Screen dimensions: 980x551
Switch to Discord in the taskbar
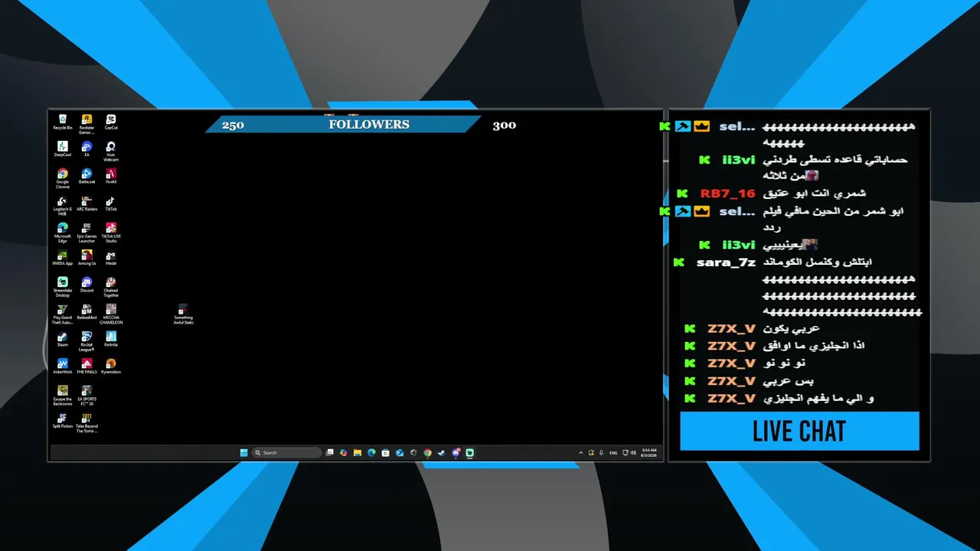tap(456, 452)
